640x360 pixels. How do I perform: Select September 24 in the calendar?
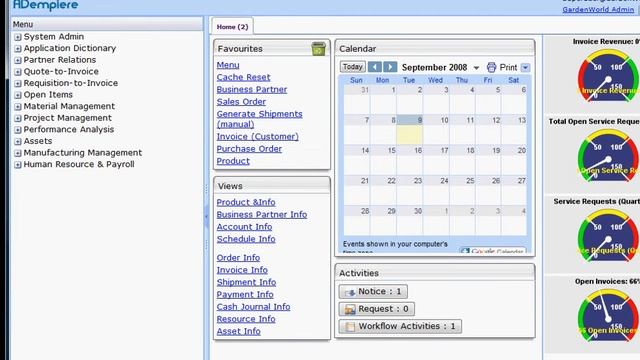click(436, 190)
